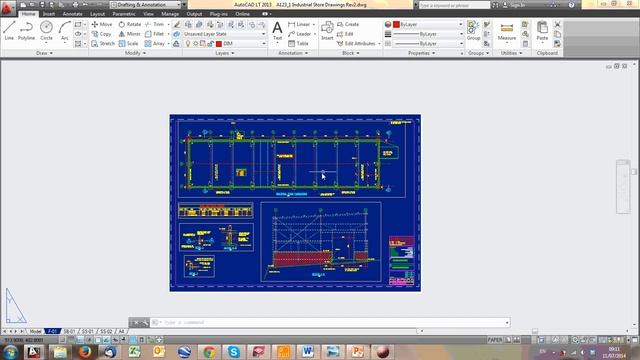640x360 pixels.
Task: Click the Move tool
Action: click(x=102, y=24)
